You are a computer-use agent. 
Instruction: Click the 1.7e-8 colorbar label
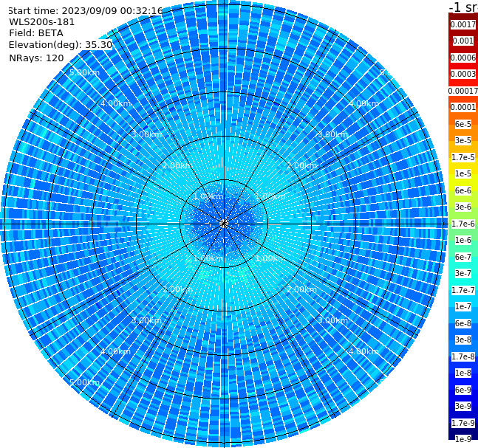coord(463,356)
